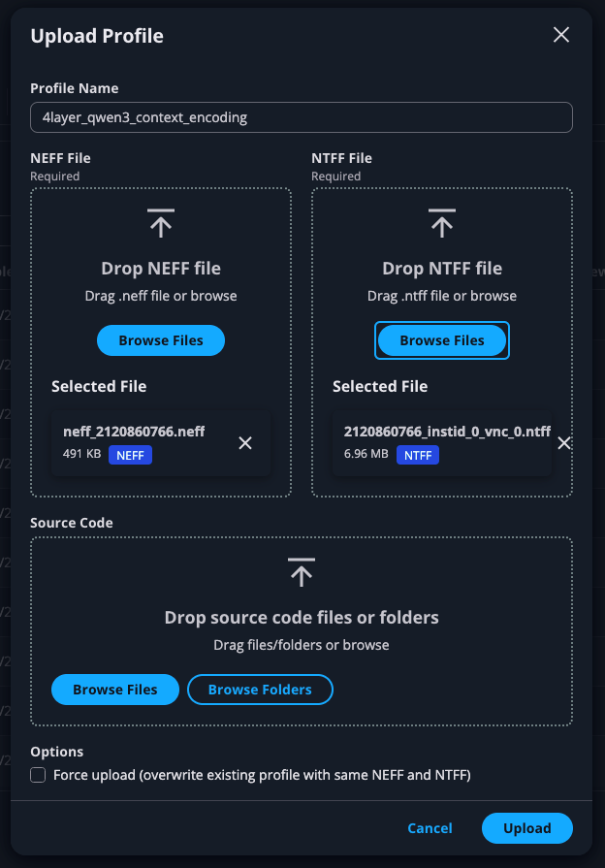Click the X to close the Upload Profile dialog

point(560,34)
